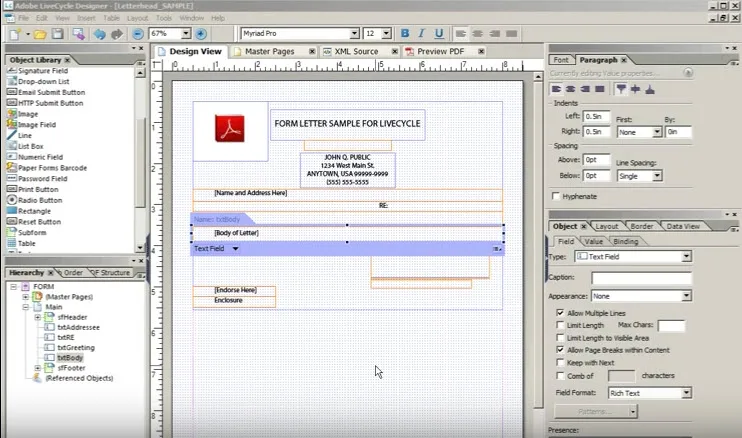Check the Keep with Next option
The height and width of the screenshot is (438, 742).
click(x=560, y=362)
